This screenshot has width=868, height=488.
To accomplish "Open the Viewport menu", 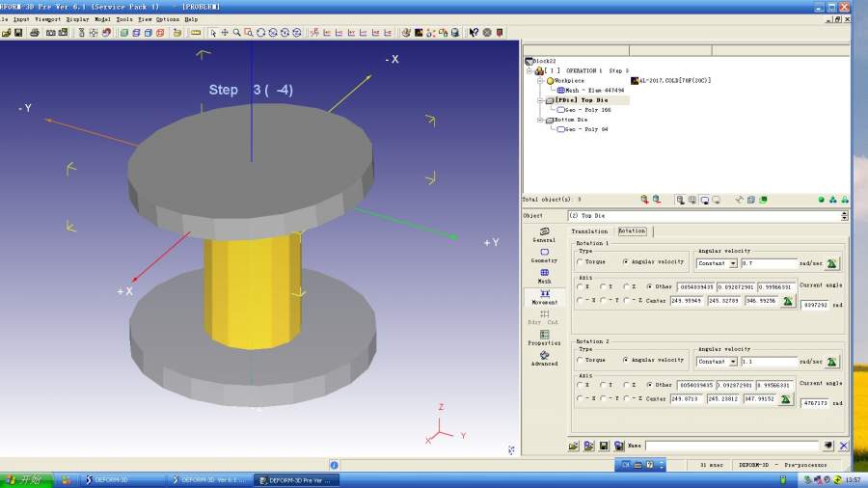I will pos(47,19).
